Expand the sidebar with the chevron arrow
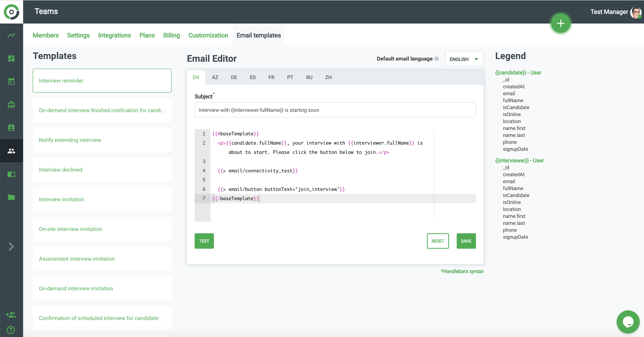 (x=11, y=246)
